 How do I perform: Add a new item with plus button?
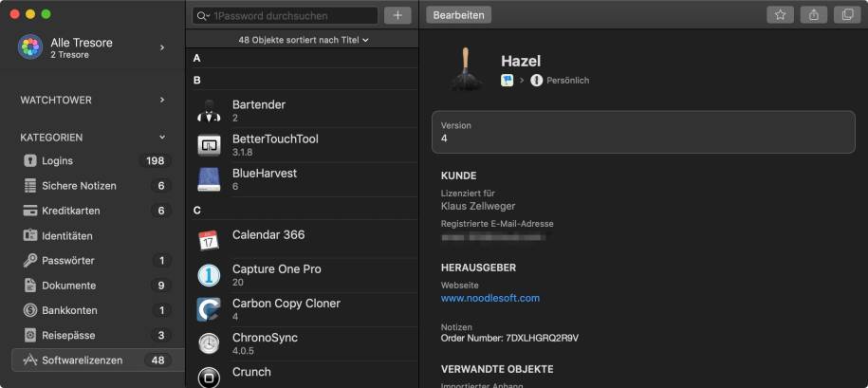point(397,15)
